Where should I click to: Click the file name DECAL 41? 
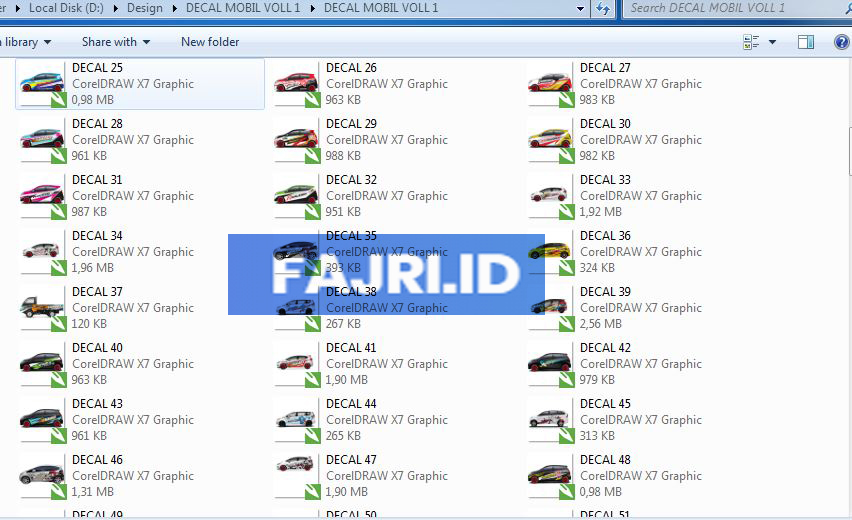[351, 348]
